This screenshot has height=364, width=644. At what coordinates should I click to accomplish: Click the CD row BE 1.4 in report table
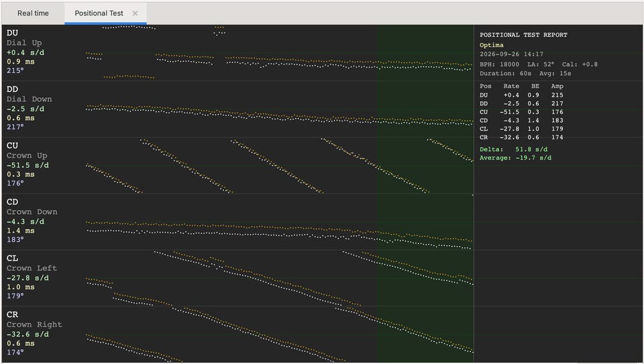(533, 121)
